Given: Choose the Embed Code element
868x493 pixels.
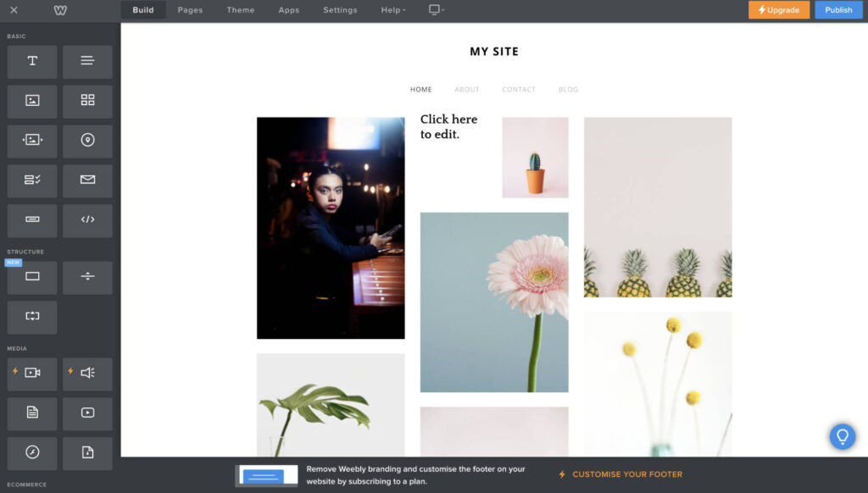Looking at the screenshot, I should (x=87, y=220).
